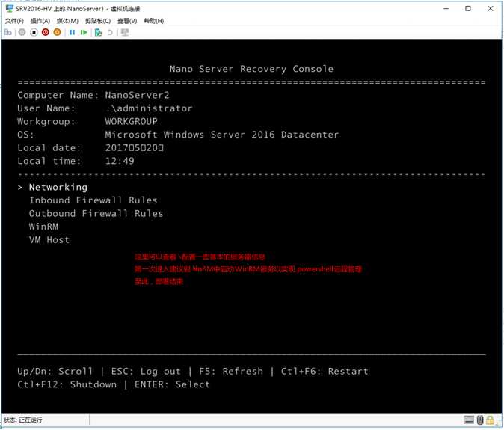Select the Networking console entry
Image resolution: width=504 pixels, height=430 pixels.
[58, 188]
